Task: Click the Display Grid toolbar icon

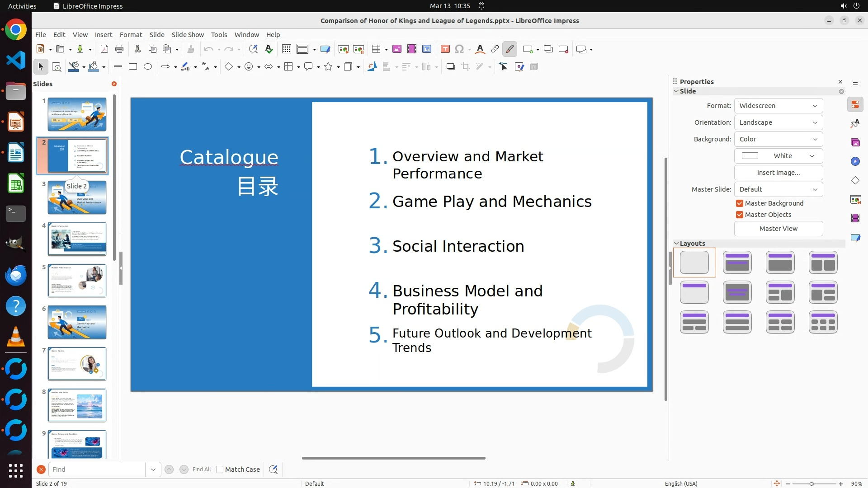Action: (286, 49)
